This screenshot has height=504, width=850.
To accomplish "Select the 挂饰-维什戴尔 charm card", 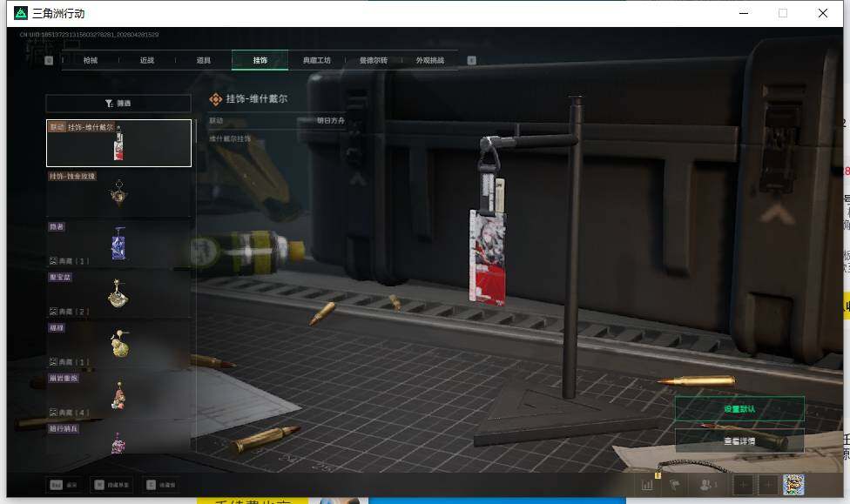I will coord(118,143).
